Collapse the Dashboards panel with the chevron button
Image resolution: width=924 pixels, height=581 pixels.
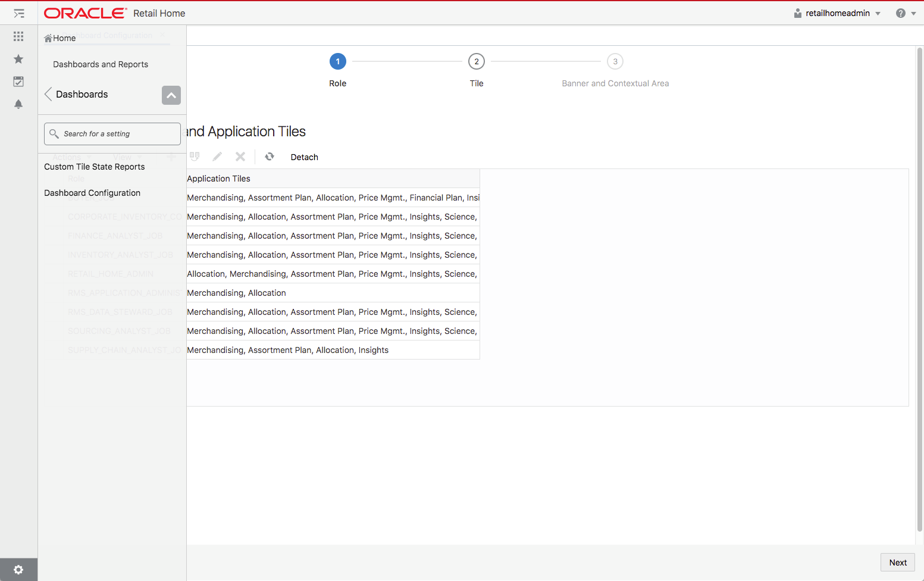[x=171, y=95]
